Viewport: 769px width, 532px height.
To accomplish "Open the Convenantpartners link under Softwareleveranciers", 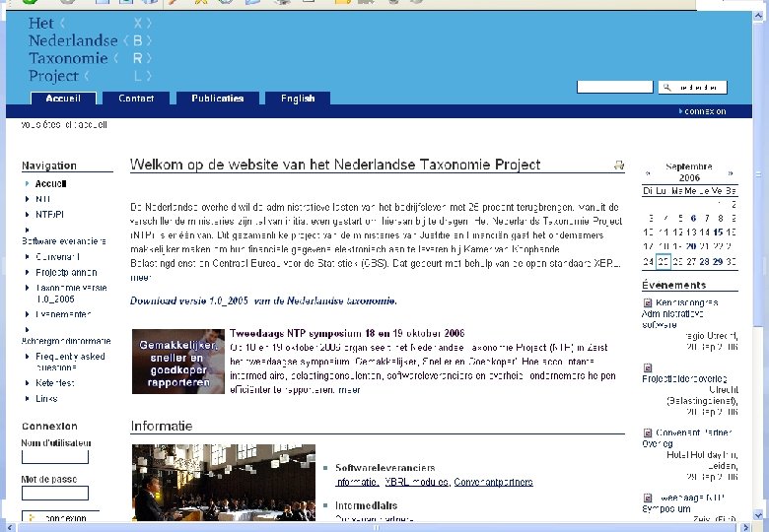I will point(493,482).
